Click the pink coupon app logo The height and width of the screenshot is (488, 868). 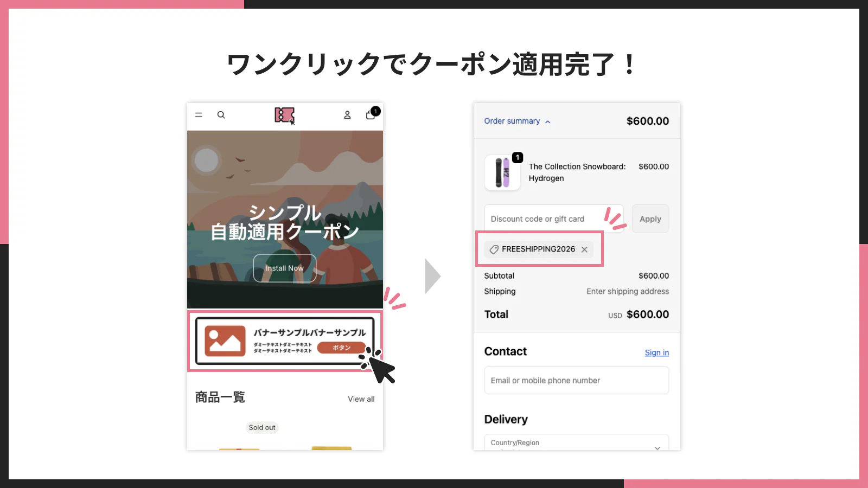(x=285, y=115)
